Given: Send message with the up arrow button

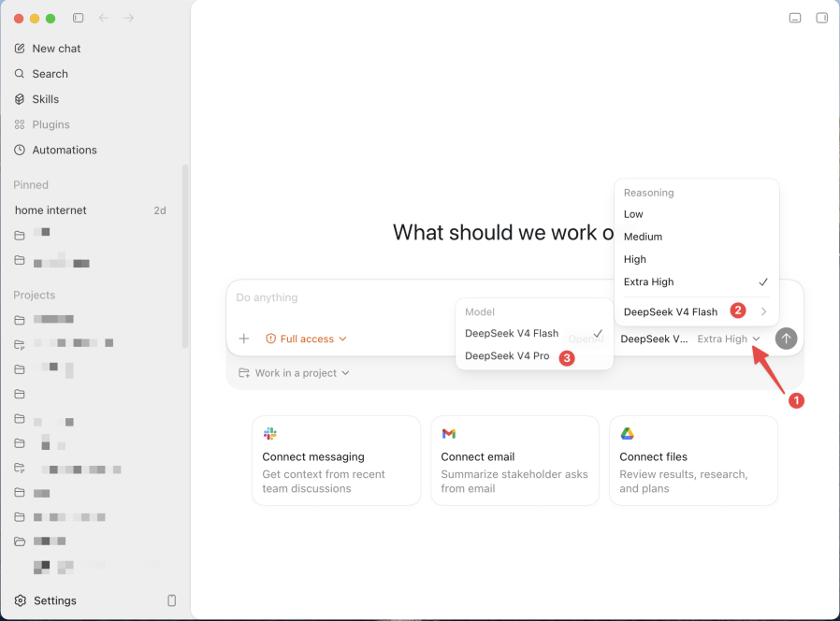Looking at the screenshot, I should (x=786, y=339).
